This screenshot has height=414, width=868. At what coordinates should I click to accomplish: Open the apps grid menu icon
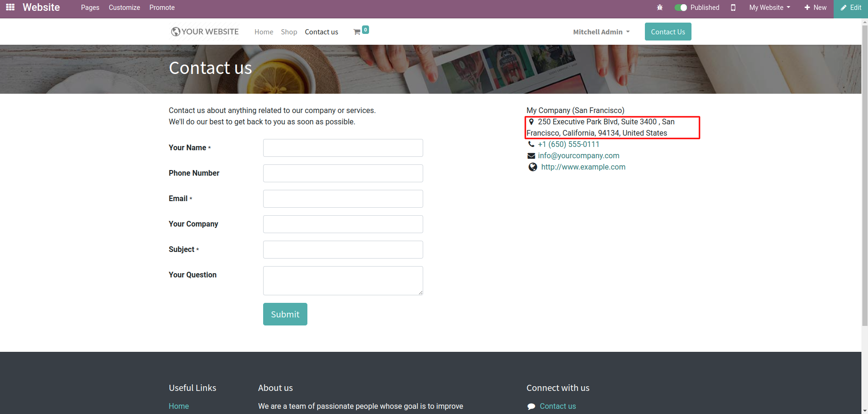10,7
